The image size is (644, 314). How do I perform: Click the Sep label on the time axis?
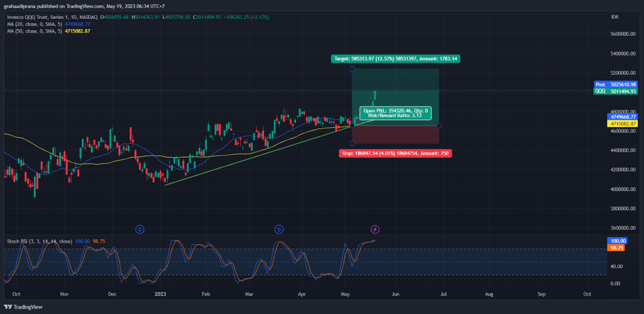click(541, 294)
